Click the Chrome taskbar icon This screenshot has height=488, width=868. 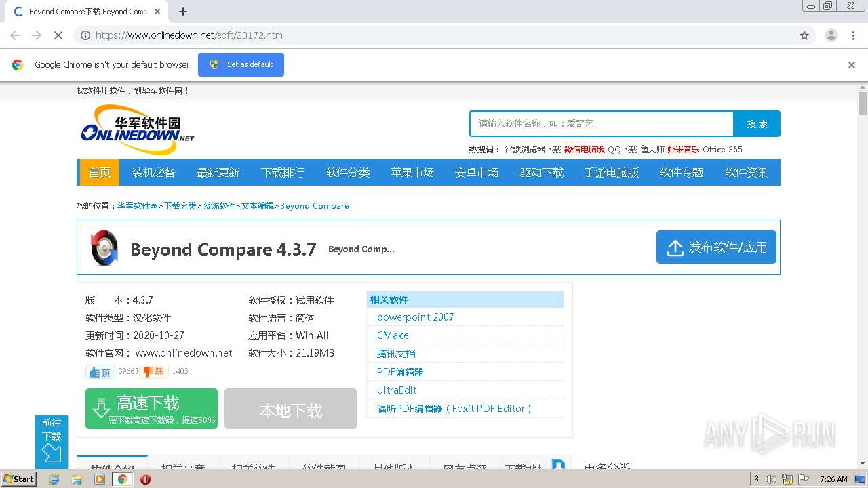coord(122,479)
